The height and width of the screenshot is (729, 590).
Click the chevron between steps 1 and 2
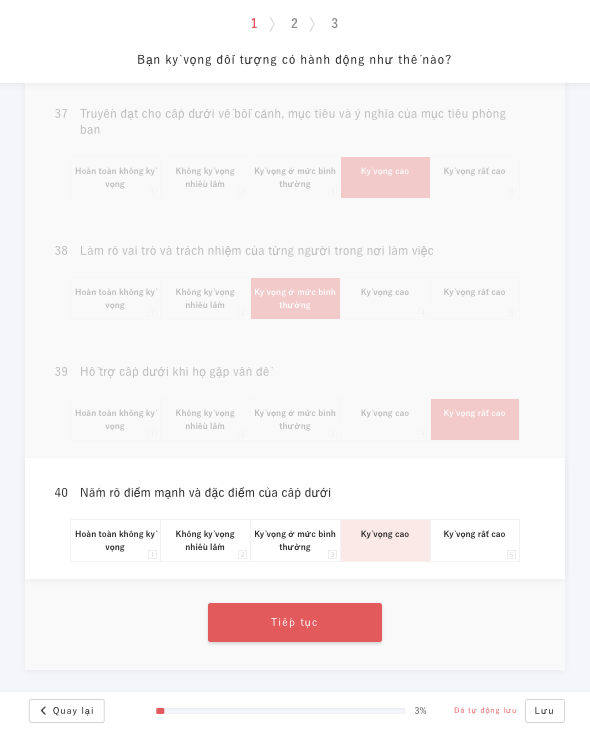tap(272, 24)
